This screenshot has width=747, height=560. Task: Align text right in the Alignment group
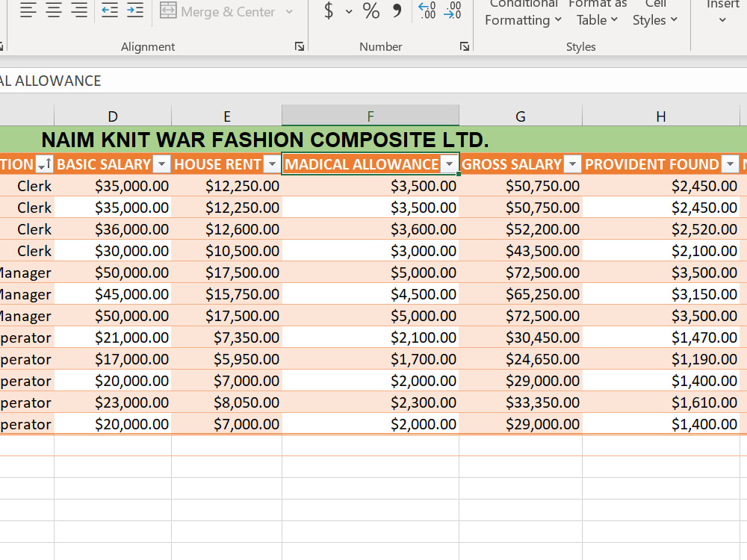tap(78, 10)
